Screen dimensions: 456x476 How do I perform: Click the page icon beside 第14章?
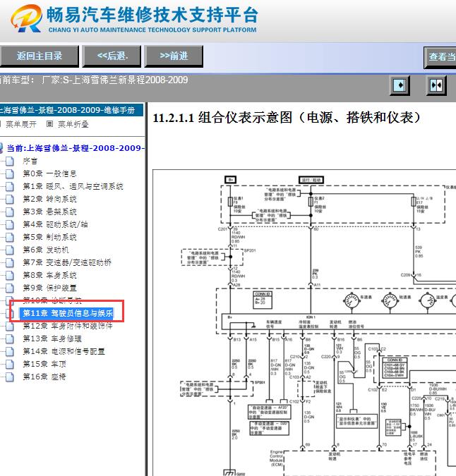(10, 352)
